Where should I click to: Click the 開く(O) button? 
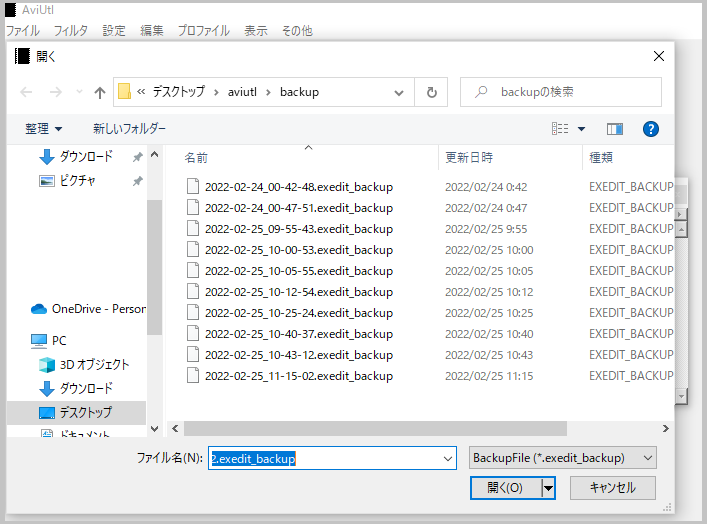[x=505, y=488]
